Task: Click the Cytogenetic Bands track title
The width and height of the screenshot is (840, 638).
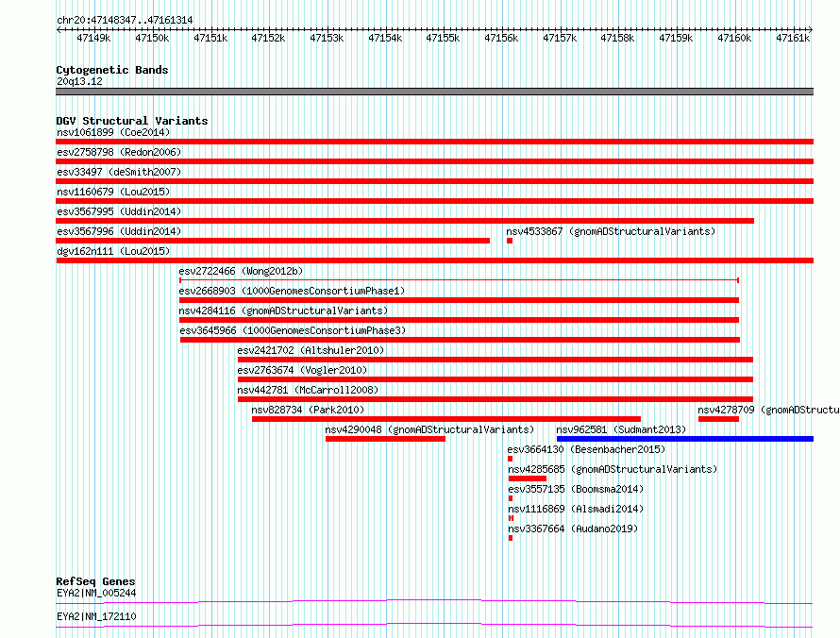Action: coord(112,70)
